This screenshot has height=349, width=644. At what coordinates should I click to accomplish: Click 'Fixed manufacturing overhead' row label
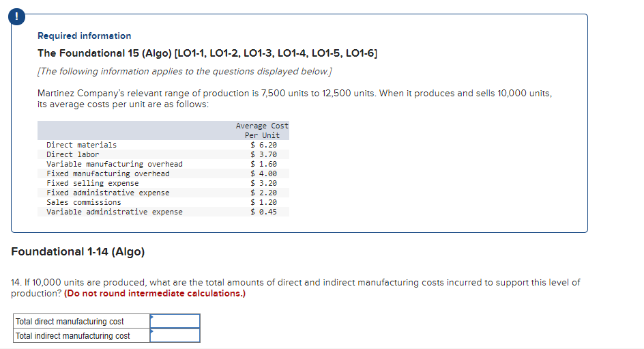(x=108, y=173)
